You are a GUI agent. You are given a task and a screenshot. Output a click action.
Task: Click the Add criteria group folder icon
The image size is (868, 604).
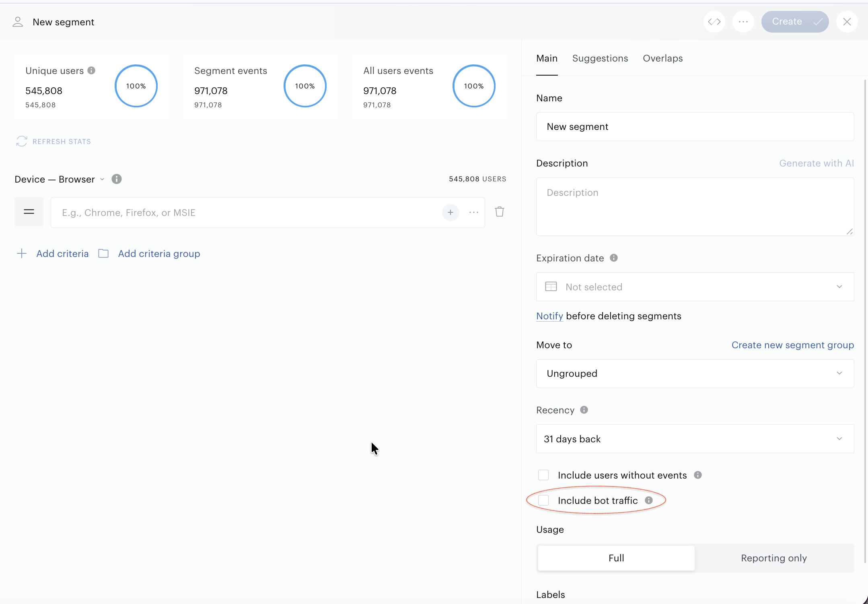(103, 253)
